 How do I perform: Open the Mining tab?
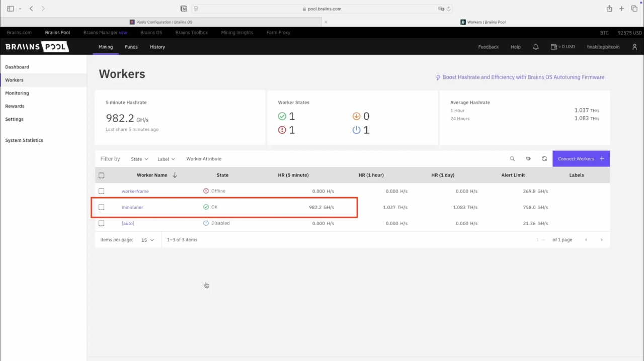(106, 47)
